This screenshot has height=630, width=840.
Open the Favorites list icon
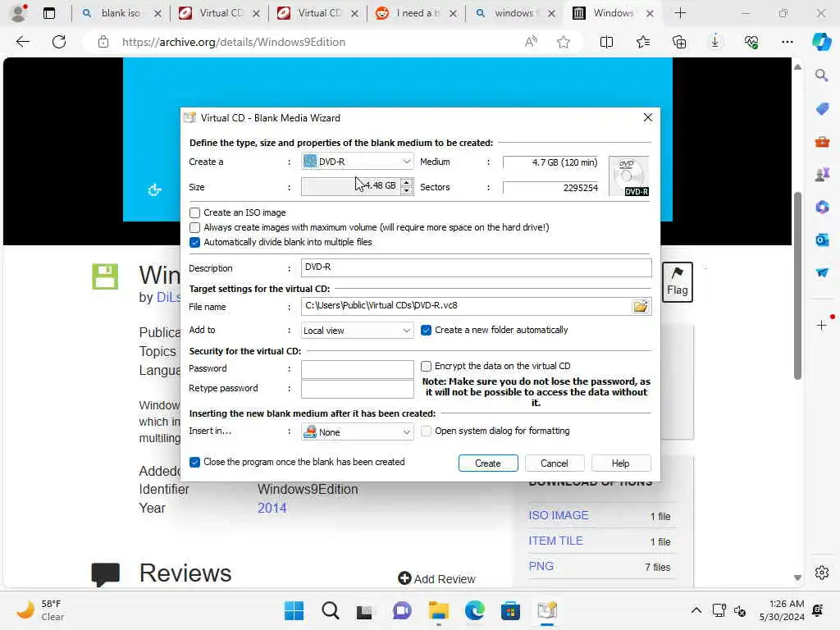pyautogui.click(x=643, y=42)
